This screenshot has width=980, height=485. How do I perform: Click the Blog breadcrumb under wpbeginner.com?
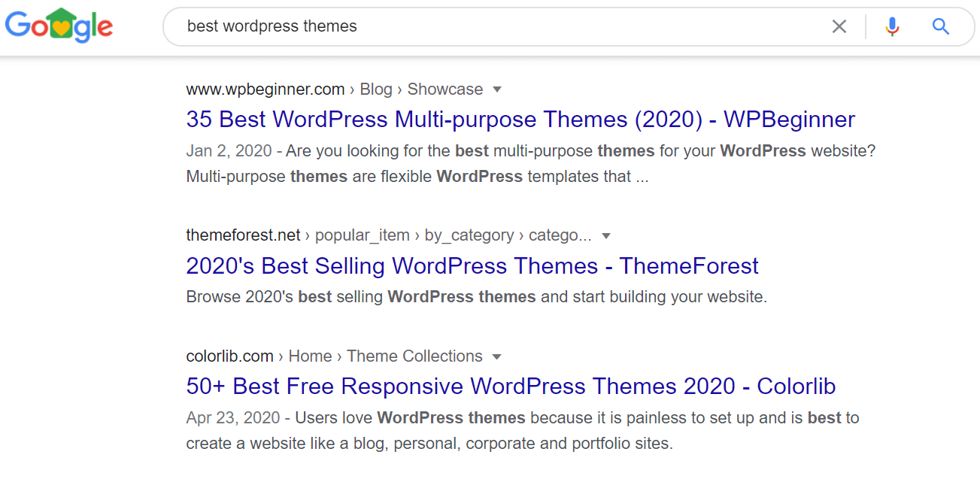[376, 89]
